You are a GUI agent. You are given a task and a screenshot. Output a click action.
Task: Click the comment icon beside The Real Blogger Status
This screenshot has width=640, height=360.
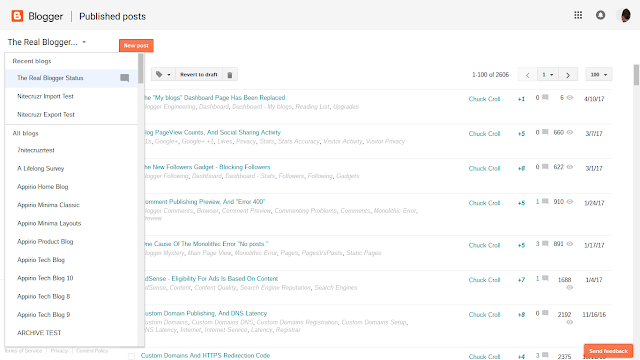pos(125,78)
